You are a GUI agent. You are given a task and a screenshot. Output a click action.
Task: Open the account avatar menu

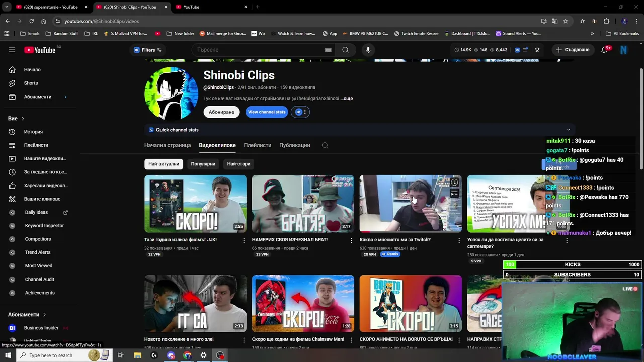point(624,50)
